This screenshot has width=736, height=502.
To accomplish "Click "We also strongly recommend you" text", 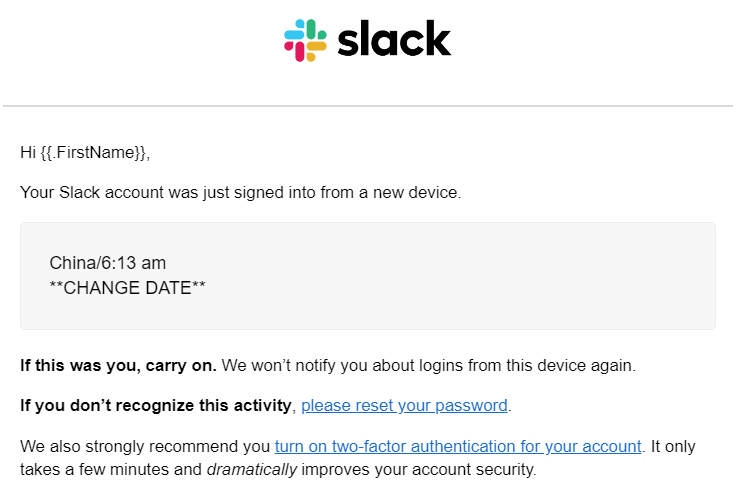I will pos(145,446).
